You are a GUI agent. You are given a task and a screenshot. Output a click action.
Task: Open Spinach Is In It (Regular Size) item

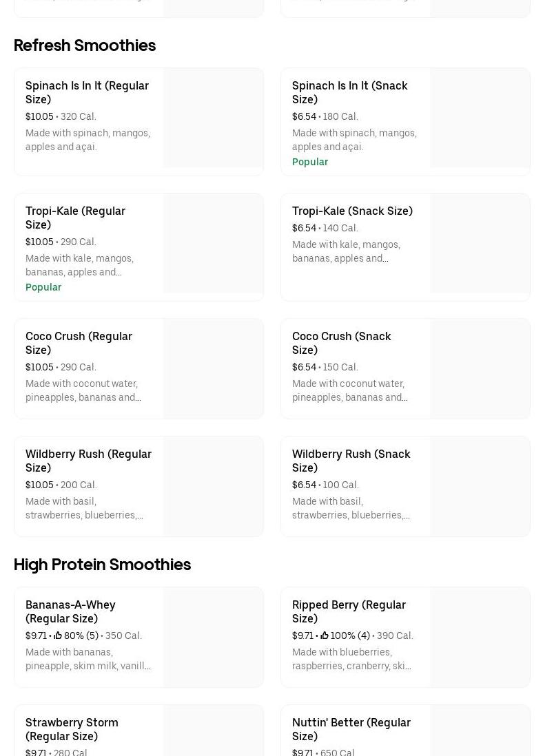pyautogui.click(x=87, y=92)
